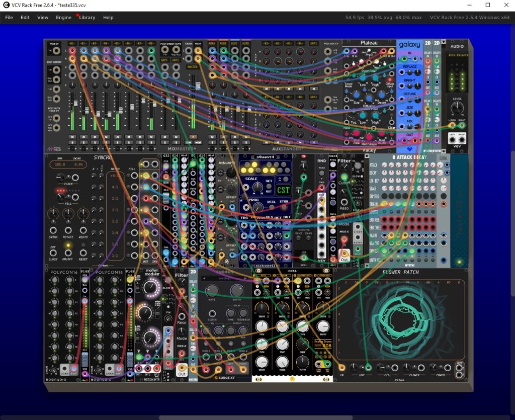This screenshot has width=515, height=420.
Task: Click the Audio module L/MON input jack
Action: 452,125
